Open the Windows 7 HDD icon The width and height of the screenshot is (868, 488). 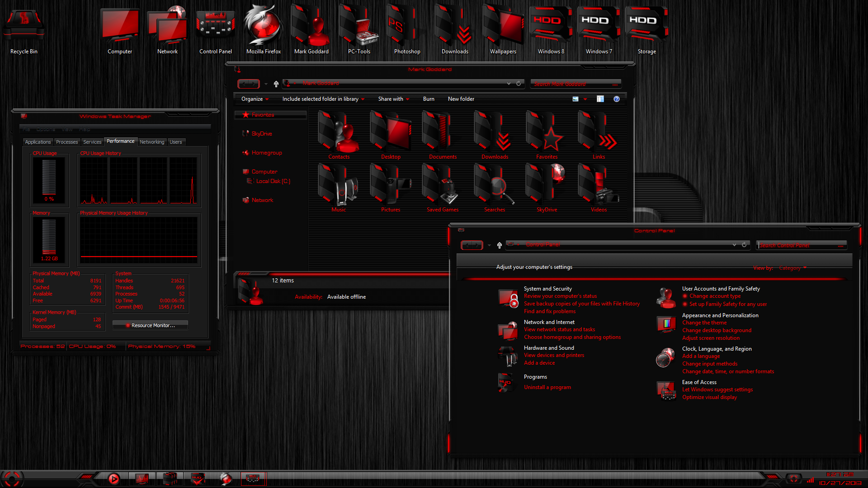pyautogui.click(x=599, y=29)
